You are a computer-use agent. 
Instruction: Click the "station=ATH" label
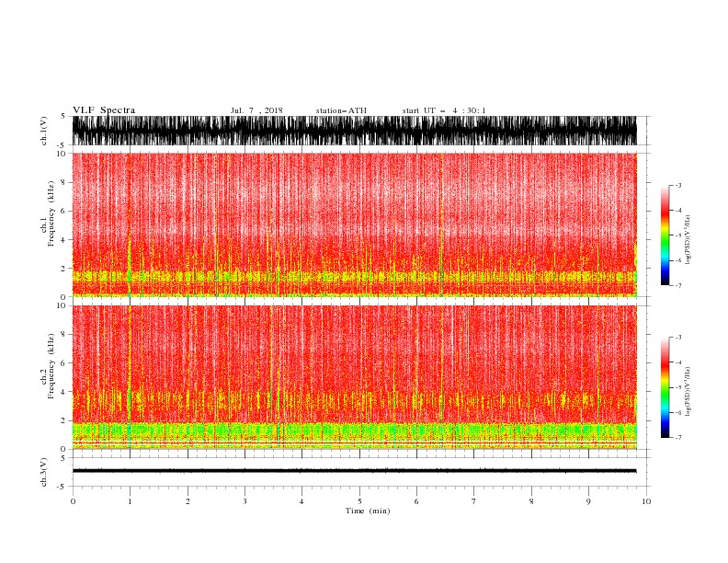coord(341,110)
